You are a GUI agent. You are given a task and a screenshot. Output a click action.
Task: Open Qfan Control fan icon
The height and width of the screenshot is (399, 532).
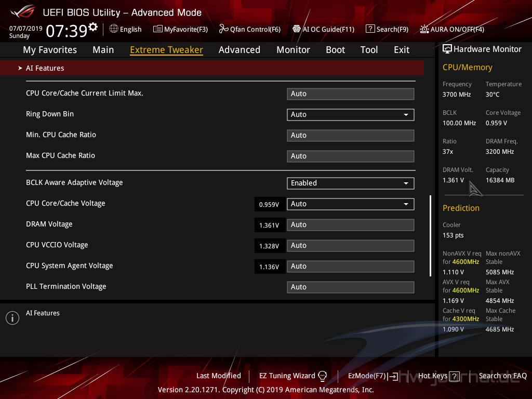click(x=223, y=29)
